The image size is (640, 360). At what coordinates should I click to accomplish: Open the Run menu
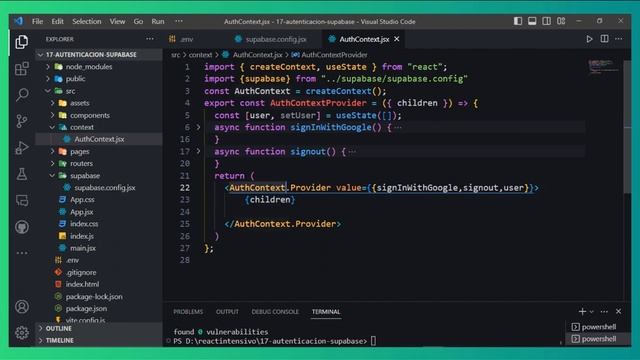[x=158, y=21]
